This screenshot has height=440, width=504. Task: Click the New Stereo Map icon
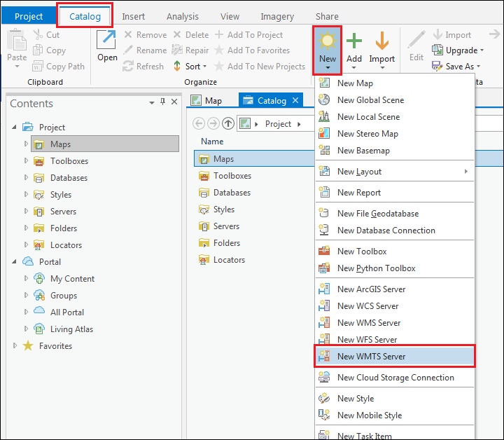click(324, 134)
